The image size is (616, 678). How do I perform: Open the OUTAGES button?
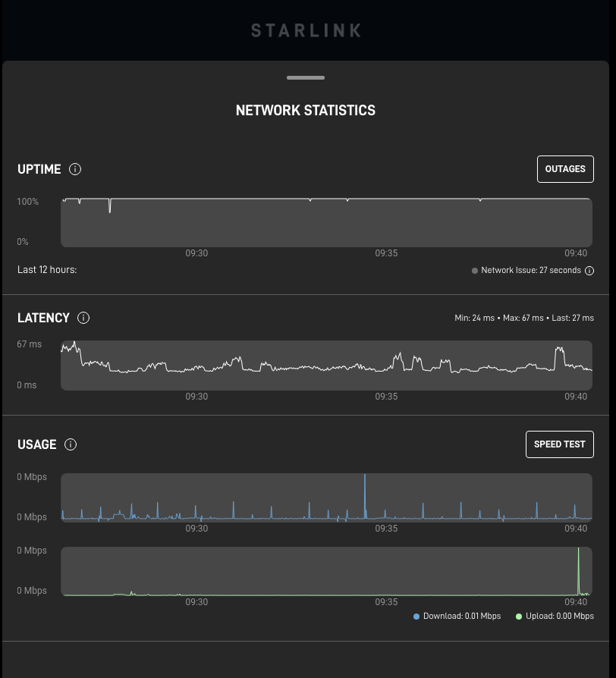[x=565, y=169]
